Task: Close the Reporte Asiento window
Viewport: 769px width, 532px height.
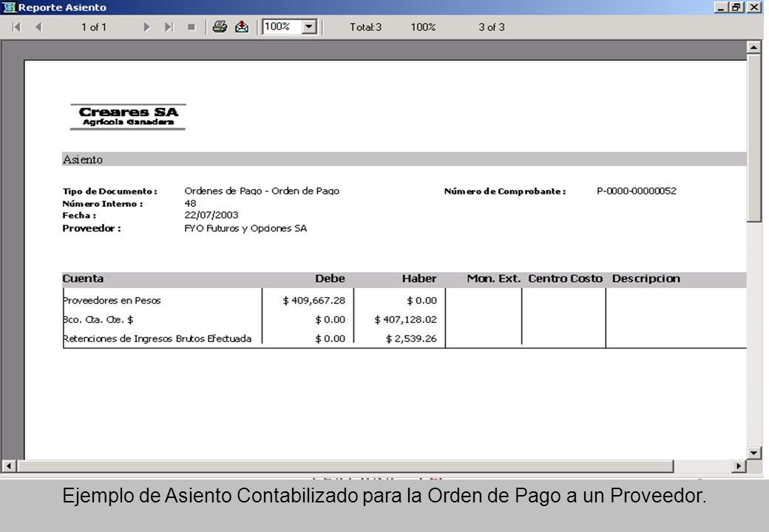Action: coord(753,7)
